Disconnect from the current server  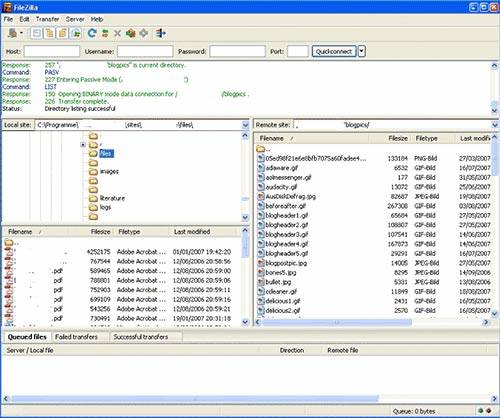pyautogui.click(x=131, y=33)
